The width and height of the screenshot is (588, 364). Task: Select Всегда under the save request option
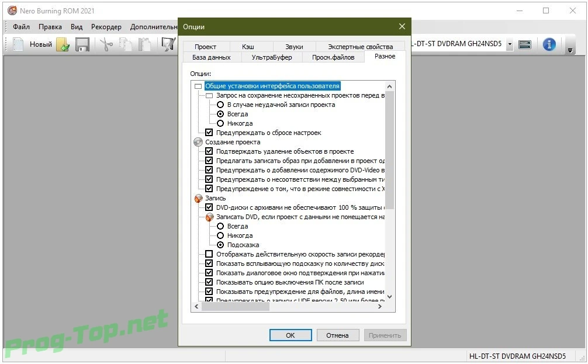pos(220,114)
